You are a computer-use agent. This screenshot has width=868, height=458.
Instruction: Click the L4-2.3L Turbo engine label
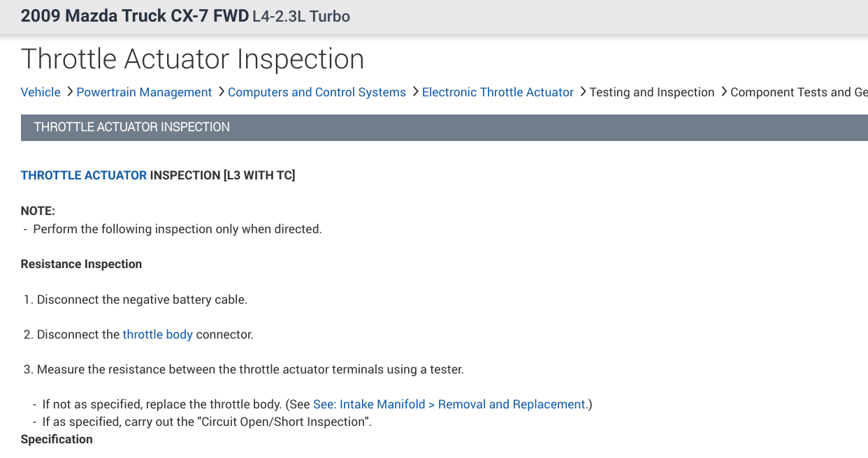tap(301, 16)
